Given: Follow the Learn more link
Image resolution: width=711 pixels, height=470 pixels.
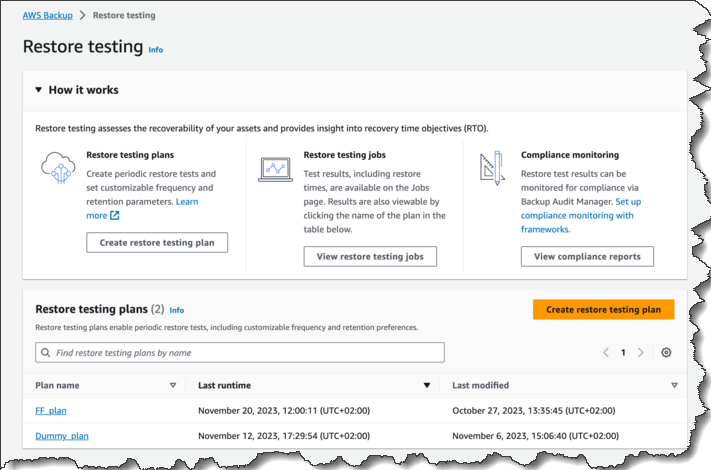Looking at the screenshot, I should click(x=187, y=202).
